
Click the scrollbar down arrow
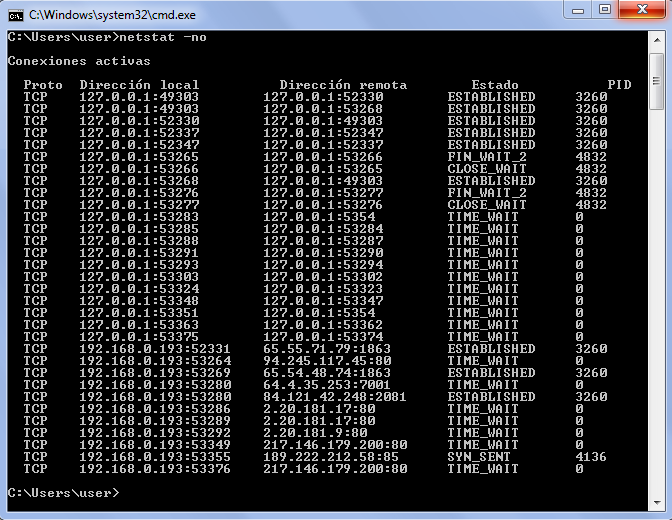(656, 502)
